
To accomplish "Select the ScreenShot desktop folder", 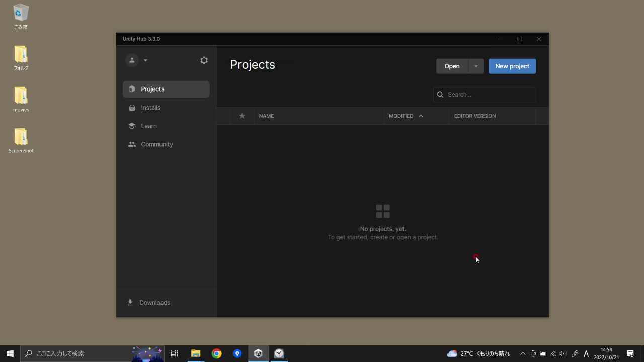I will click(x=21, y=140).
